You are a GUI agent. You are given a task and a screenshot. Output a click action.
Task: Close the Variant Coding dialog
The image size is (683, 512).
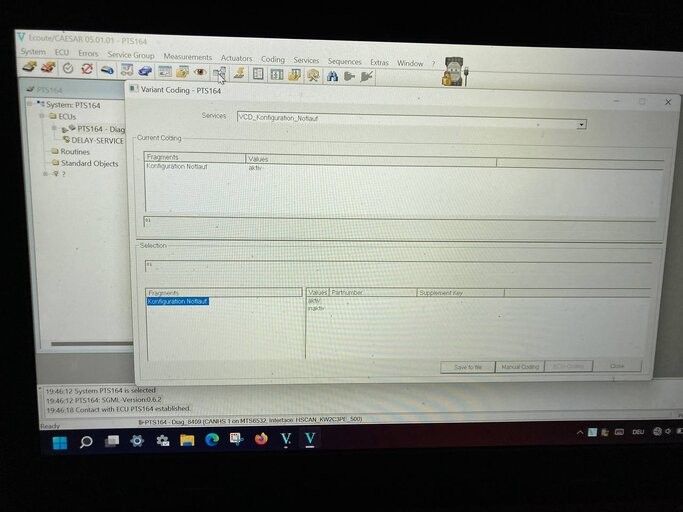point(668,102)
